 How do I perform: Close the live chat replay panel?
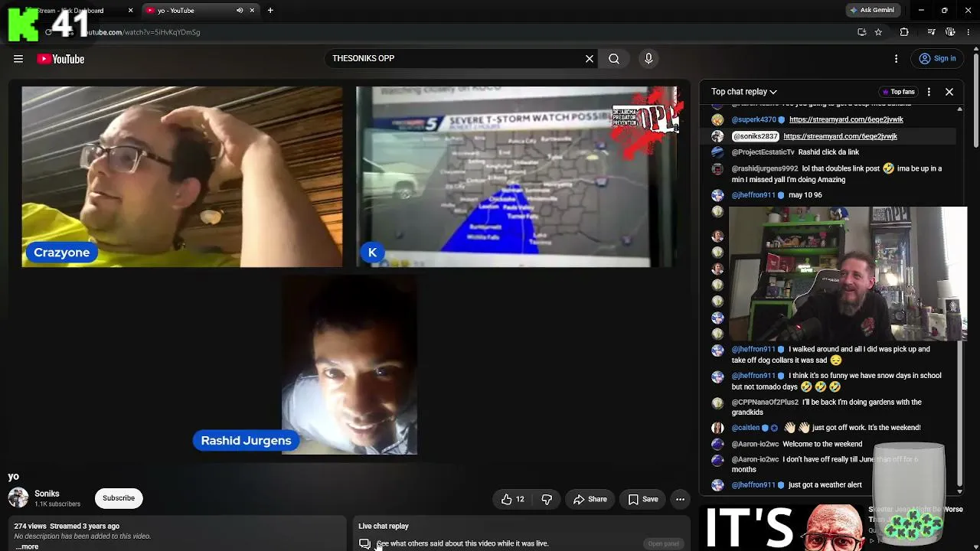[949, 92]
